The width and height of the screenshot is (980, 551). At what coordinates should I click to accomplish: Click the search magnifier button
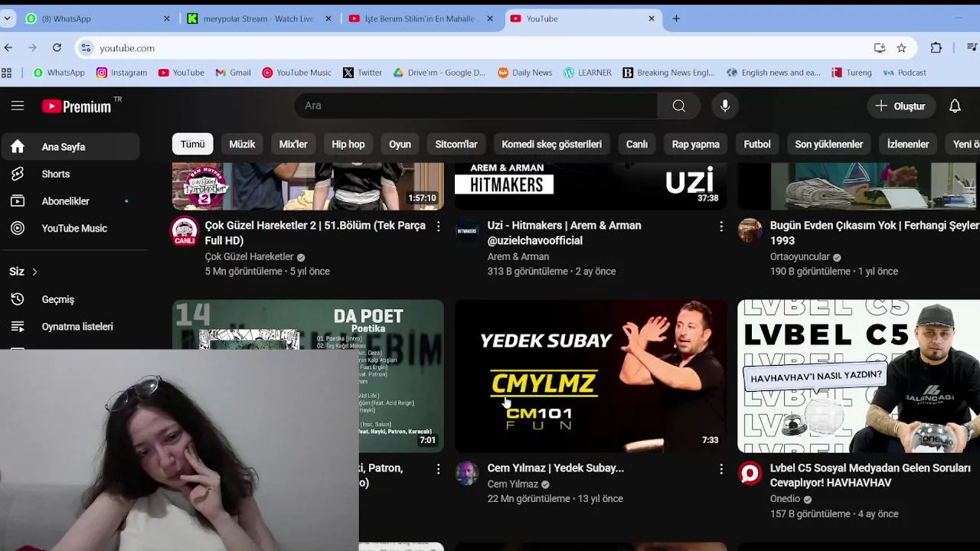coord(679,106)
